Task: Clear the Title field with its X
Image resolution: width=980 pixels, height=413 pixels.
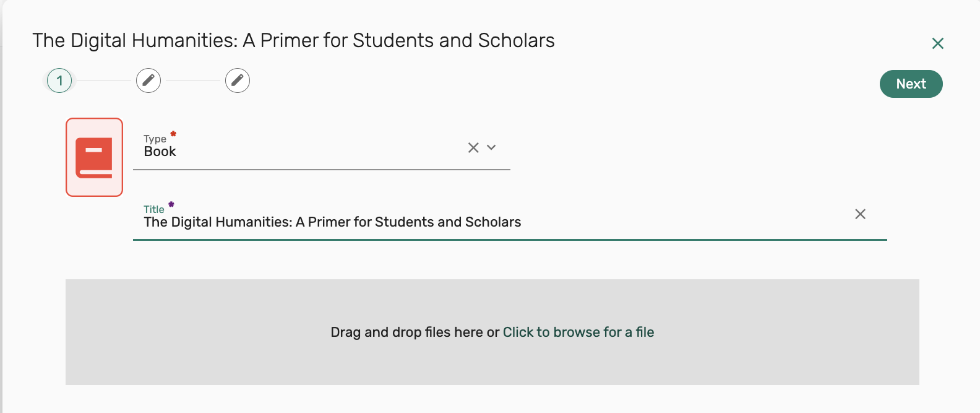Action: coord(860,214)
